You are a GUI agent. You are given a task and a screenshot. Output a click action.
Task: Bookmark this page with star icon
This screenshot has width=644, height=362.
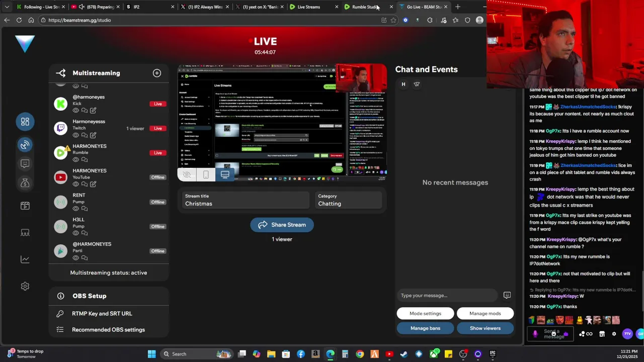tap(393, 20)
